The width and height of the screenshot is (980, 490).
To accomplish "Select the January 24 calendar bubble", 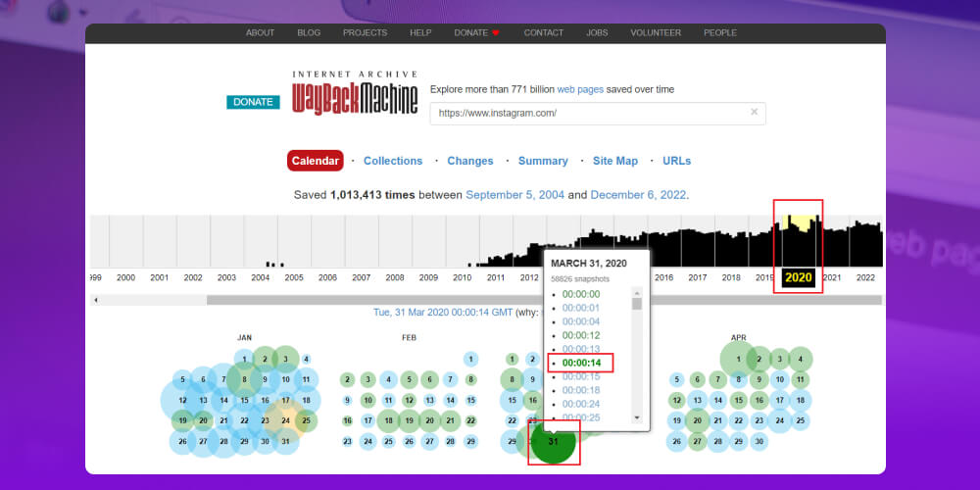I will [x=285, y=421].
